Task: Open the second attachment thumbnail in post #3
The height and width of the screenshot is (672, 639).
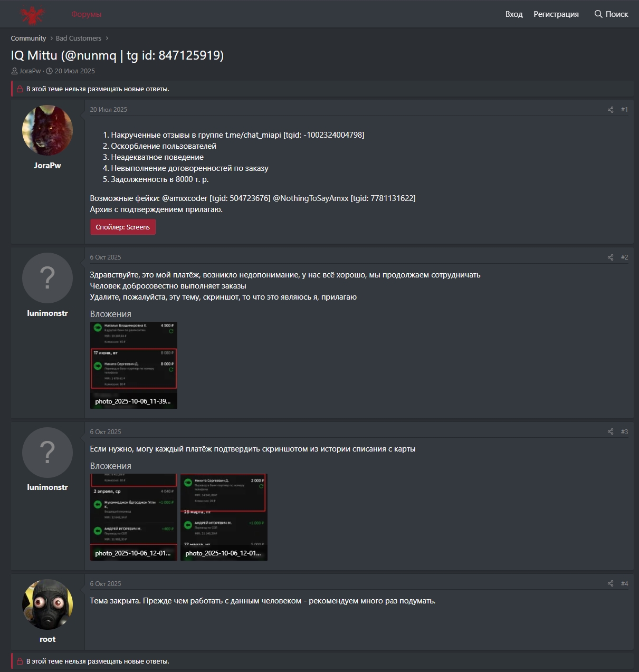Action: tap(224, 516)
